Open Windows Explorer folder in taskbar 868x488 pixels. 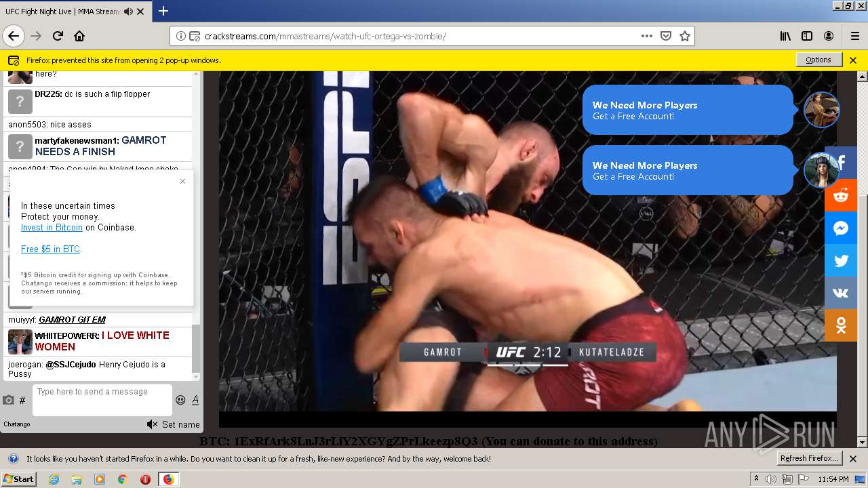77,479
